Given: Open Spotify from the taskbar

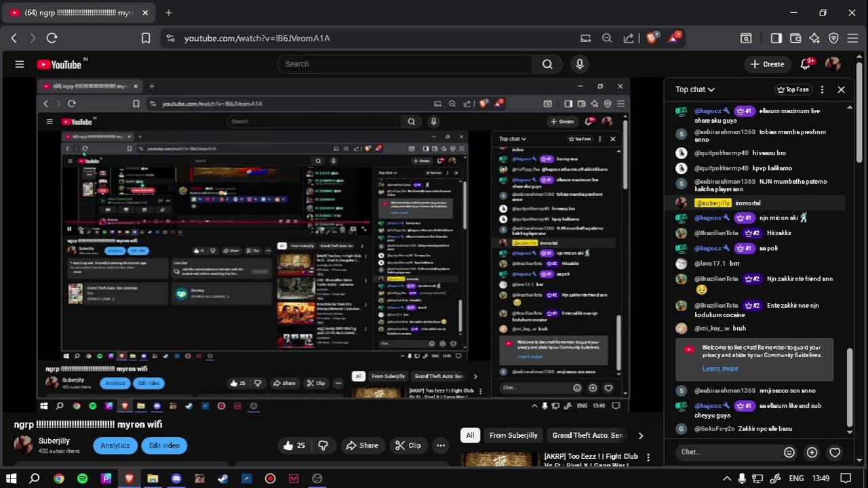Looking at the screenshot, I should 83,479.
